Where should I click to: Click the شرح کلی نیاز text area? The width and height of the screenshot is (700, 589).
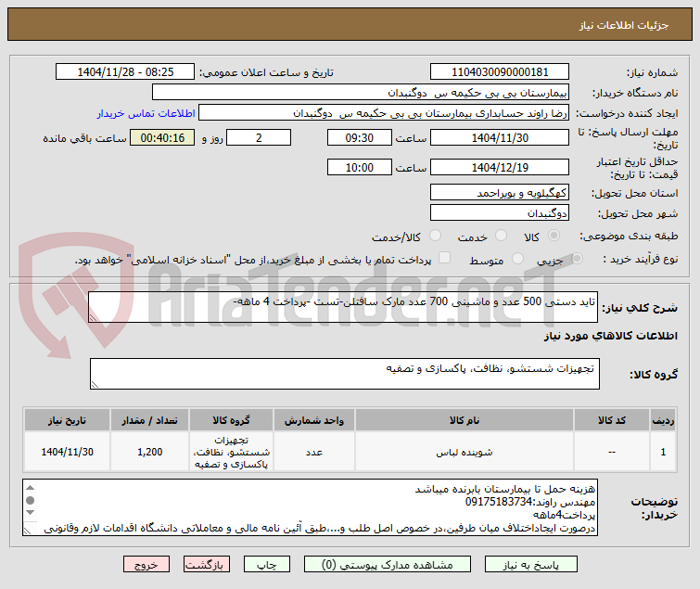click(343, 307)
